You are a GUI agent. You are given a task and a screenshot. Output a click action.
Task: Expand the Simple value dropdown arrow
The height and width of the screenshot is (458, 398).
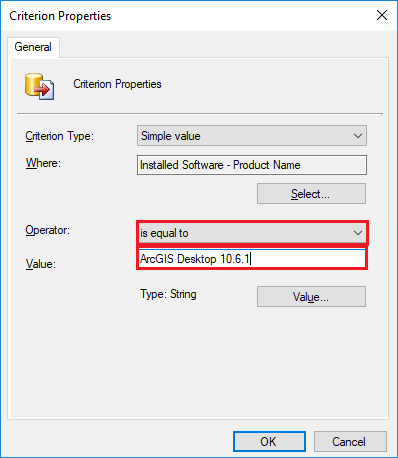click(x=358, y=136)
